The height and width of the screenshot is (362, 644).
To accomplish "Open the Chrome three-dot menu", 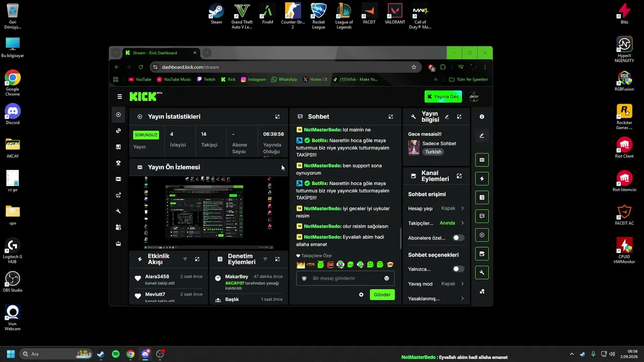I will tap(485, 67).
